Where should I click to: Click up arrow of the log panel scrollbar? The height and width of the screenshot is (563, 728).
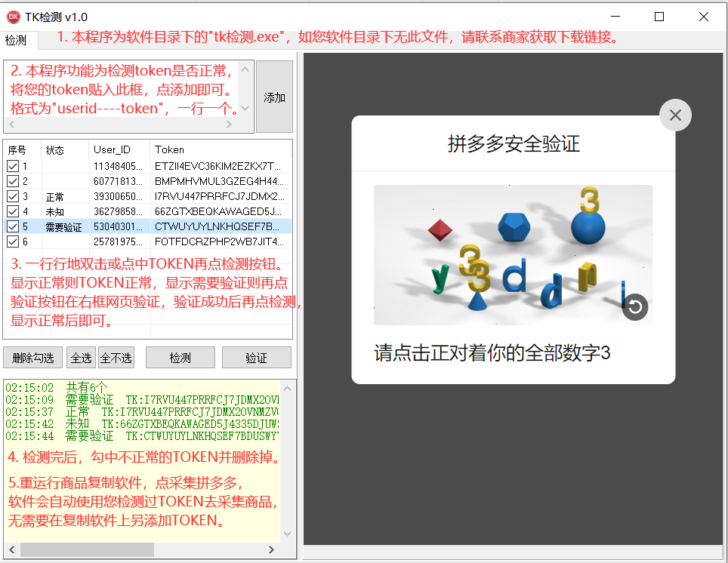(x=288, y=389)
